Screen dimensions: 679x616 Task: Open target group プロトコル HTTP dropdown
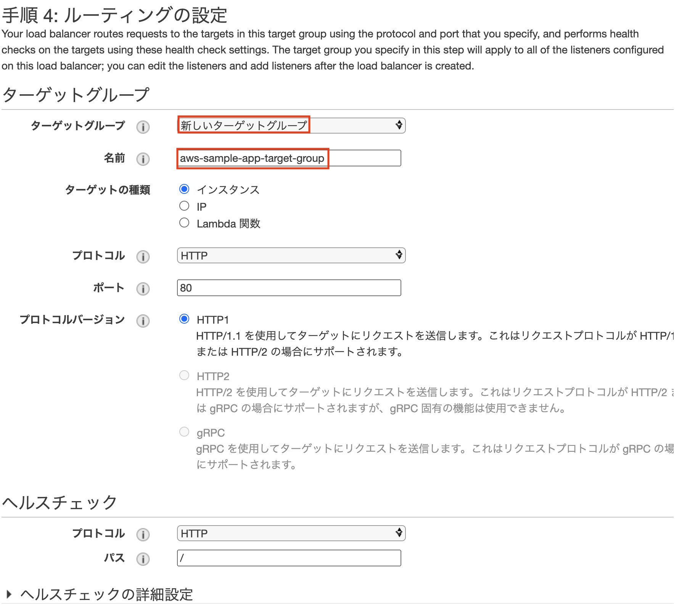(x=291, y=255)
